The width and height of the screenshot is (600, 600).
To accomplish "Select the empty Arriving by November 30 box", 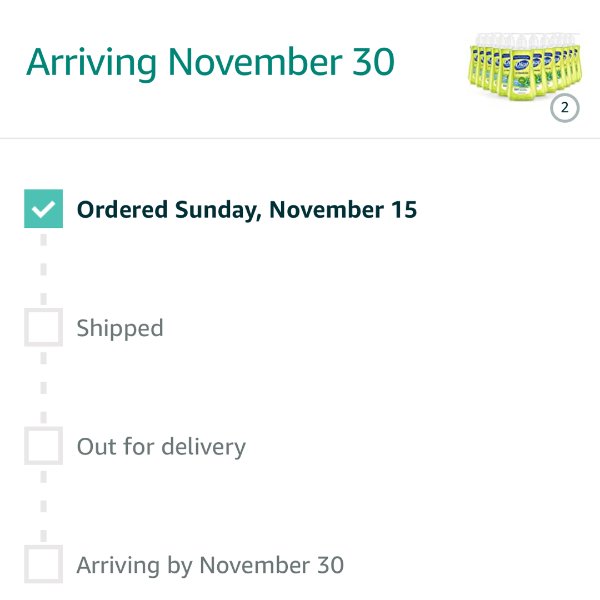I will coord(43,564).
